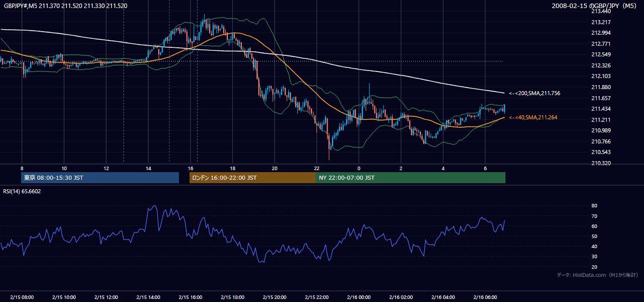
Task: Click RSI scale value 50
Action: [594, 236]
